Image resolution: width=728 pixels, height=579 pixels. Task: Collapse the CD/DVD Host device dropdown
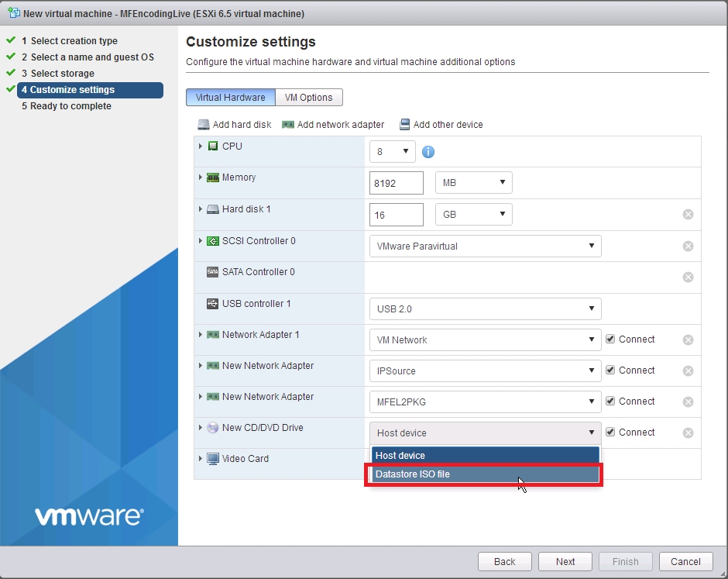(x=485, y=433)
